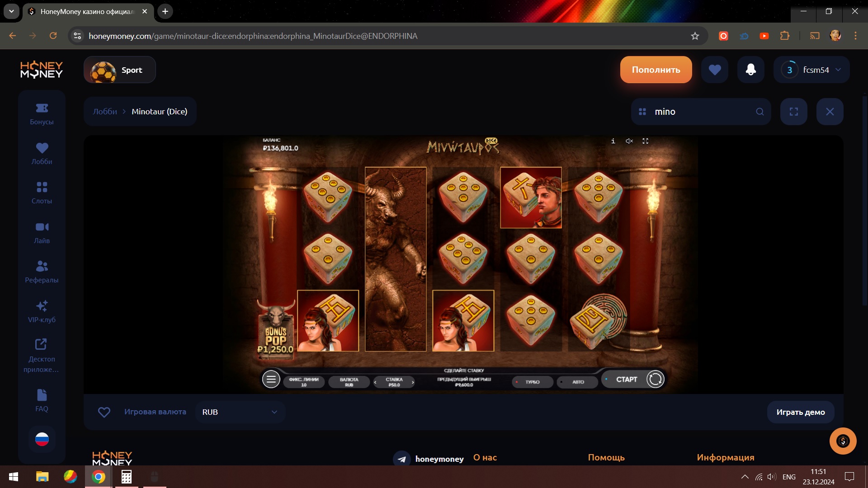The height and width of the screenshot is (488, 868).
Task: Open the in-game hamburger menu
Action: [x=271, y=380]
